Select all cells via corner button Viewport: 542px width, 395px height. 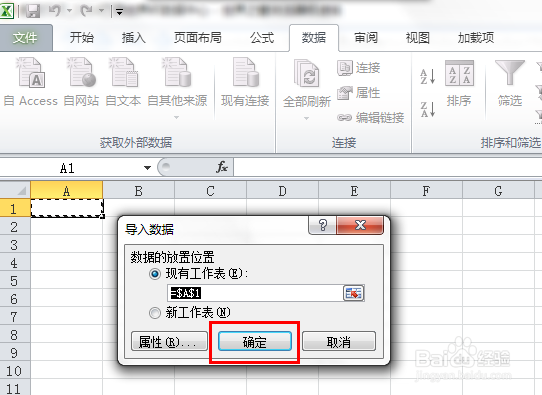[x=15, y=190]
